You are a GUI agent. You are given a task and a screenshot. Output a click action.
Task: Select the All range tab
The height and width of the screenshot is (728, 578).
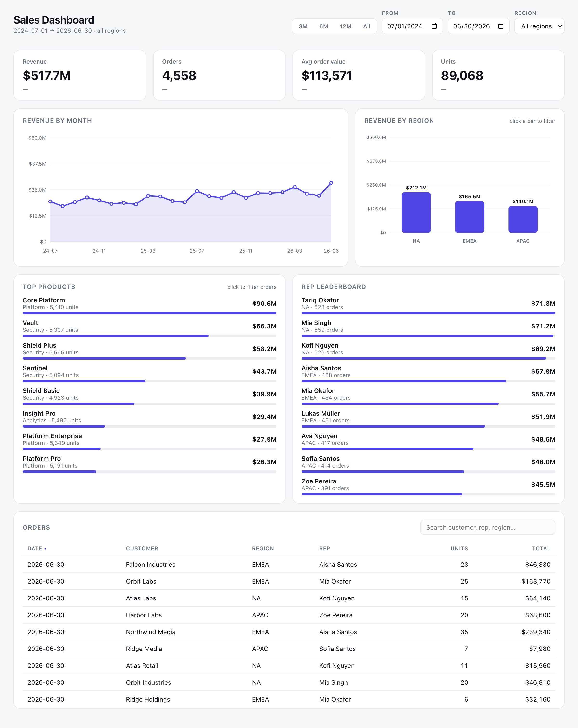(x=367, y=26)
